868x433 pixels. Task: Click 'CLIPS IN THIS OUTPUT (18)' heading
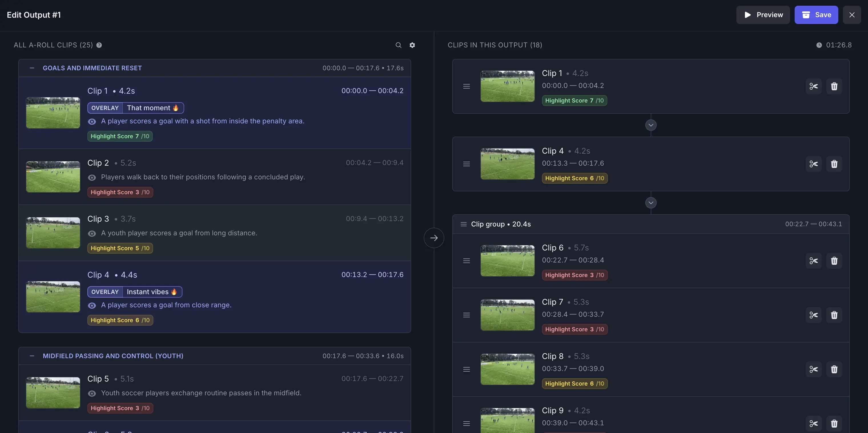click(x=495, y=45)
